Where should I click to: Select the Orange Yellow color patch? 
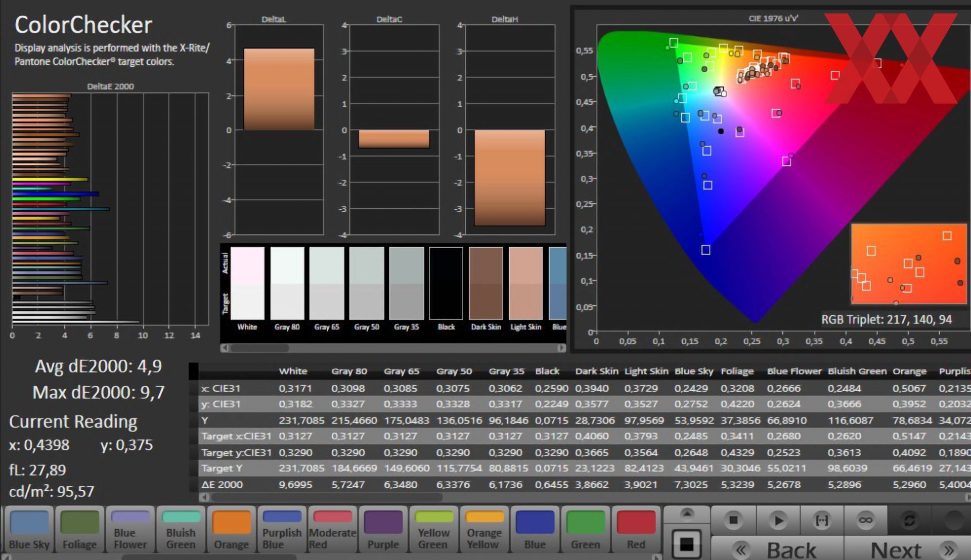(x=484, y=530)
